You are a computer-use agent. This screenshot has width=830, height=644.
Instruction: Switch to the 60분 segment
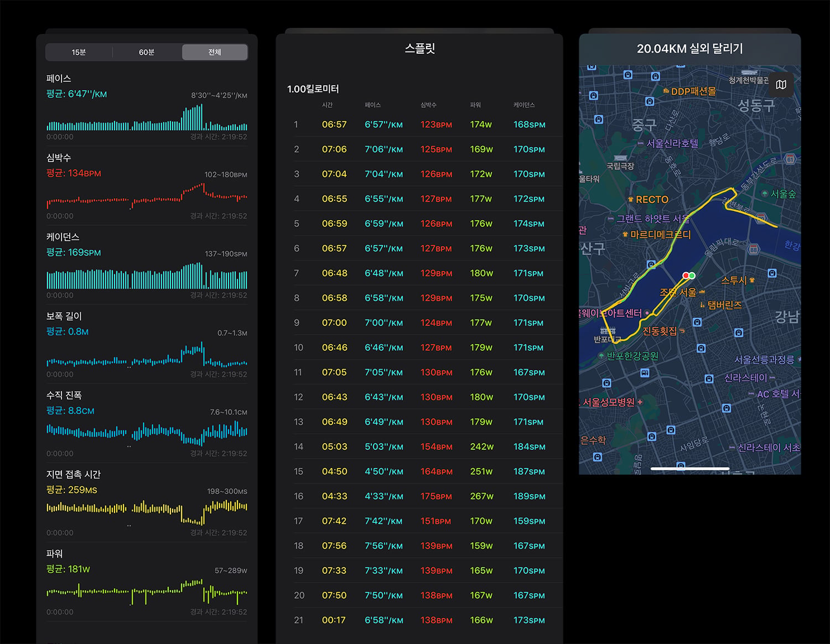pos(147,52)
